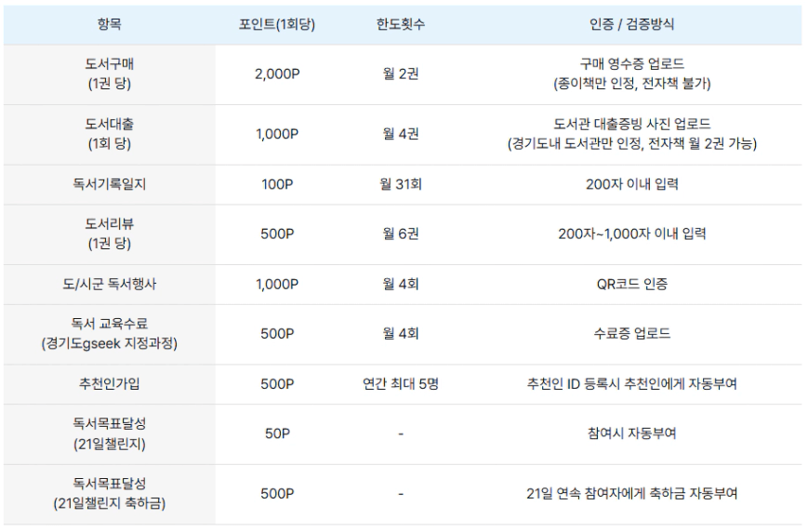Click the 추천인가입 row label
This screenshot has height=532, width=808.
109,384
